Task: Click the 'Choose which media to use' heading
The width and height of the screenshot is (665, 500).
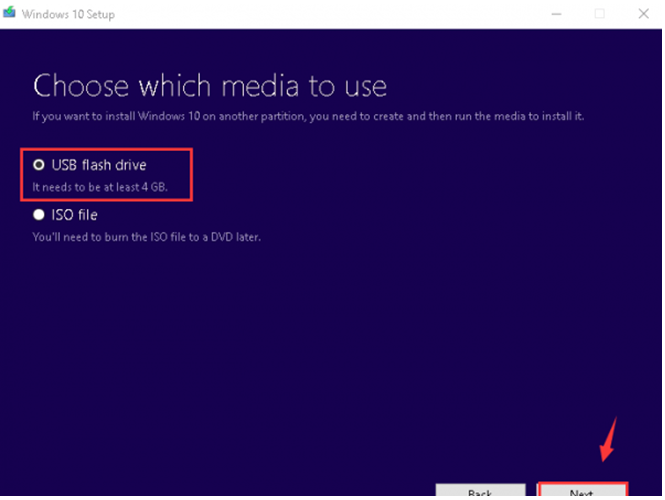Action: (x=210, y=86)
